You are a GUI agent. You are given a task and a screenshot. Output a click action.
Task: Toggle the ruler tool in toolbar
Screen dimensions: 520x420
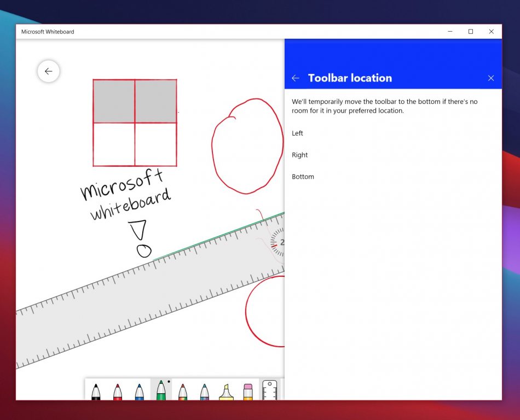point(270,390)
